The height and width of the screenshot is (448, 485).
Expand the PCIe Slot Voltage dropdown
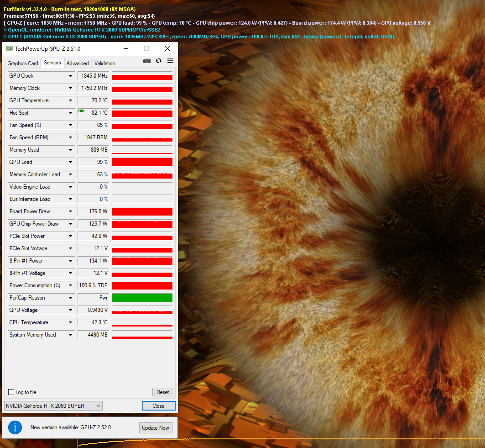[71, 248]
